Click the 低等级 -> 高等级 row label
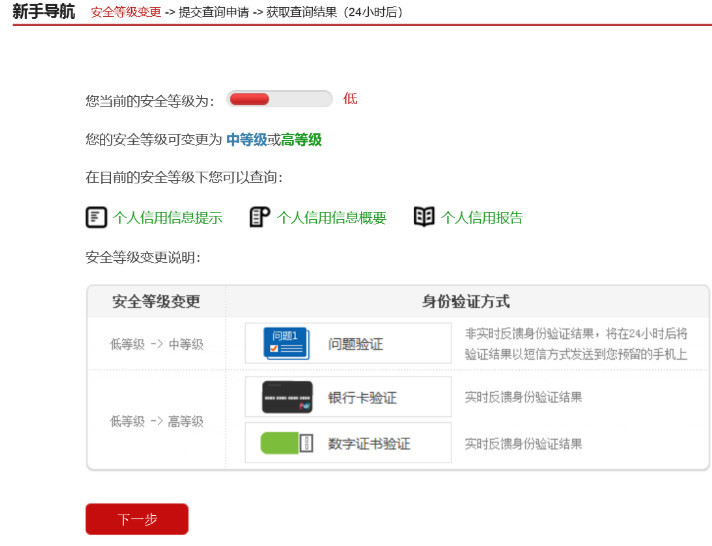712x546 pixels. click(x=157, y=422)
